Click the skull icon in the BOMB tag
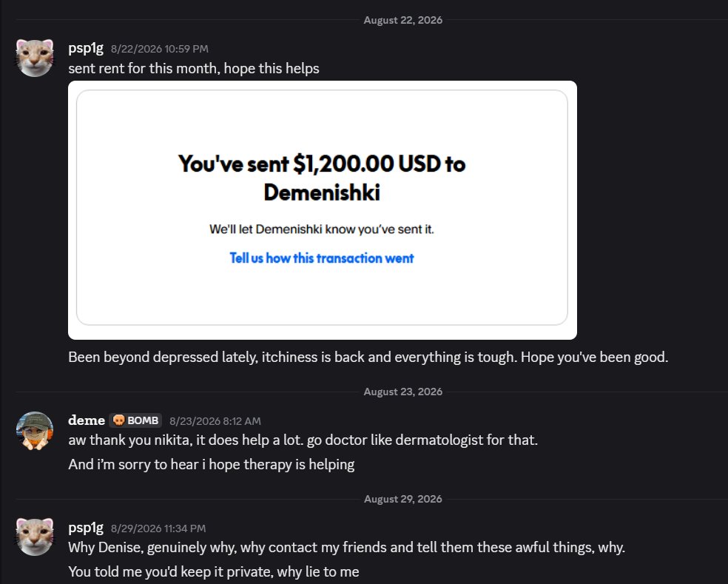The width and height of the screenshot is (728, 584). tap(119, 420)
